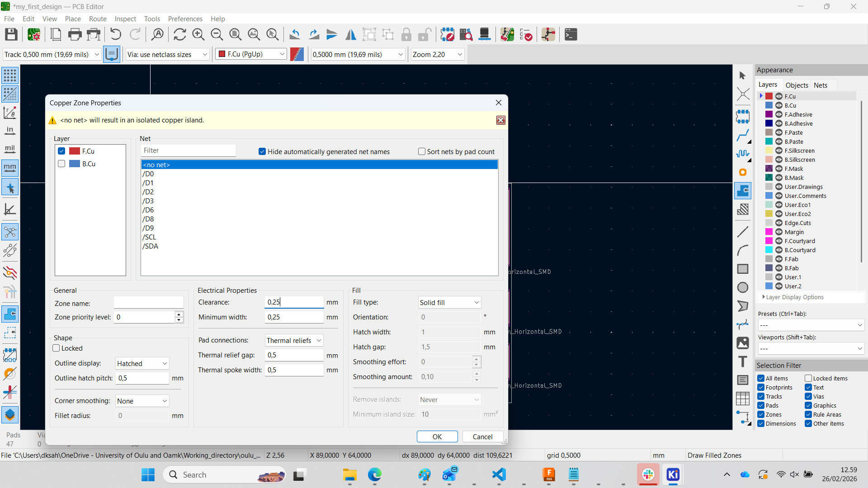Click the Undo toolbar icon
This screenshot has width=868, height=488.
click(x=116, y=34)
